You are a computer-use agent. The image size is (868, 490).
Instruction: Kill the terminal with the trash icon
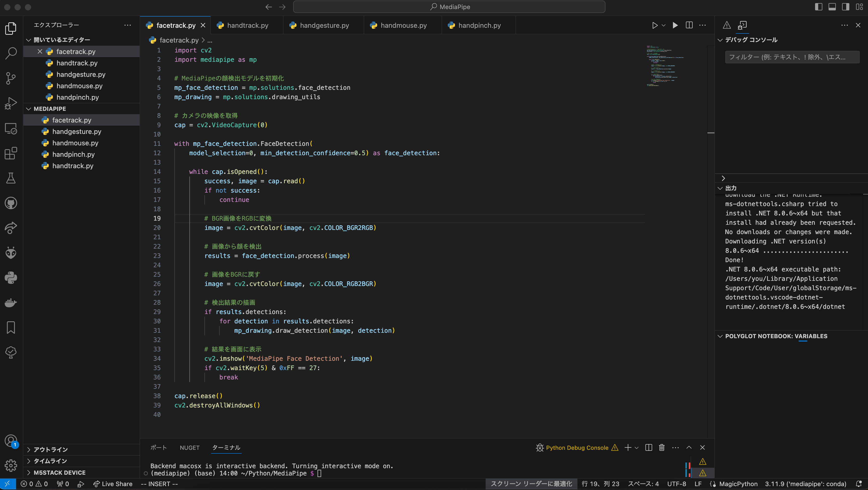[x=662, y=447]
